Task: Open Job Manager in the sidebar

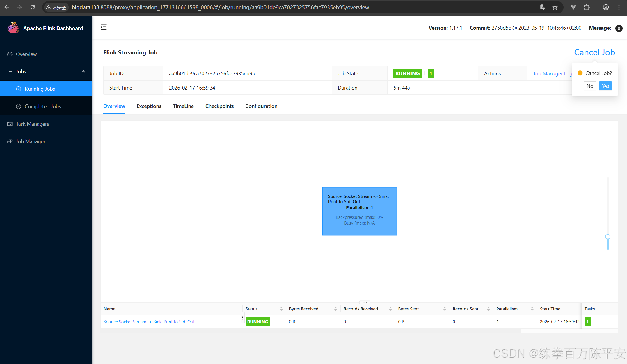Action: click(x=46, y=141)
